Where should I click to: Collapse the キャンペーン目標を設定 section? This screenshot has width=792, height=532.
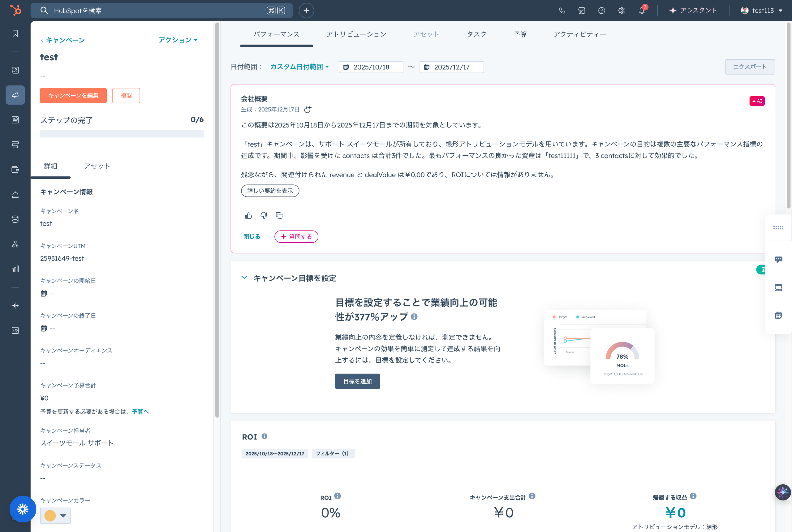pyautogui.click(x=244, y=278)
